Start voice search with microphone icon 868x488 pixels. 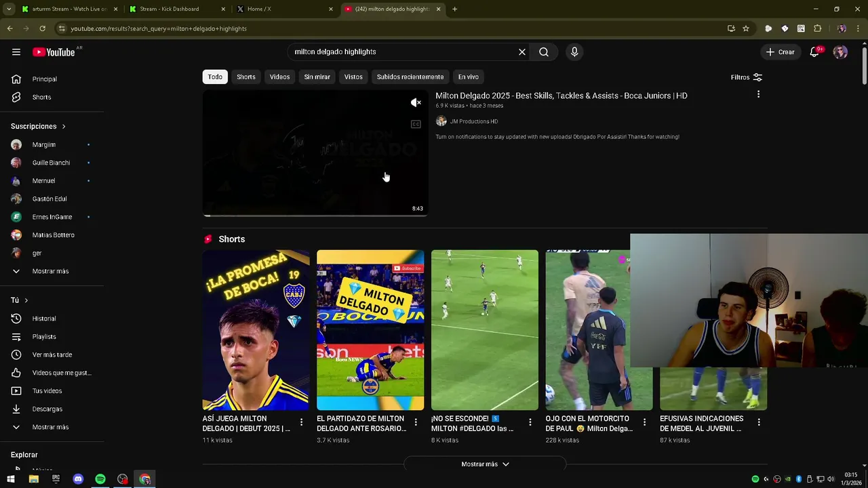574,52
